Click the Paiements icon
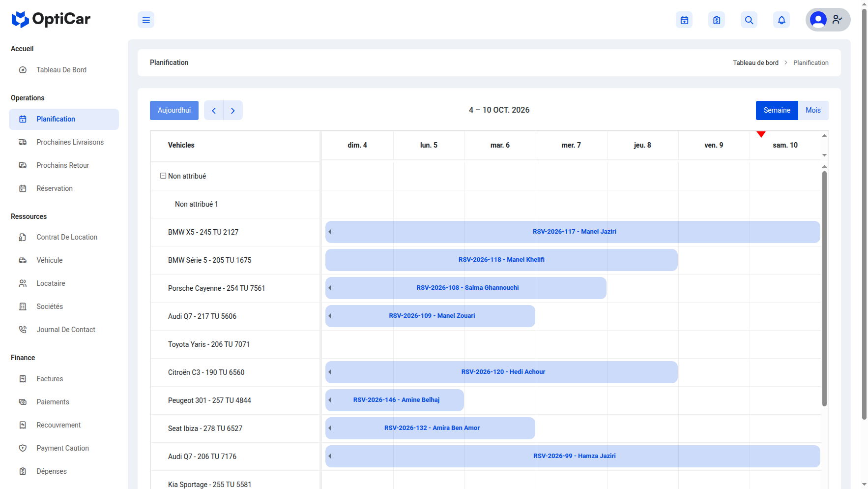The width and height of the screenshot is (868, 489). pos(23,402)
